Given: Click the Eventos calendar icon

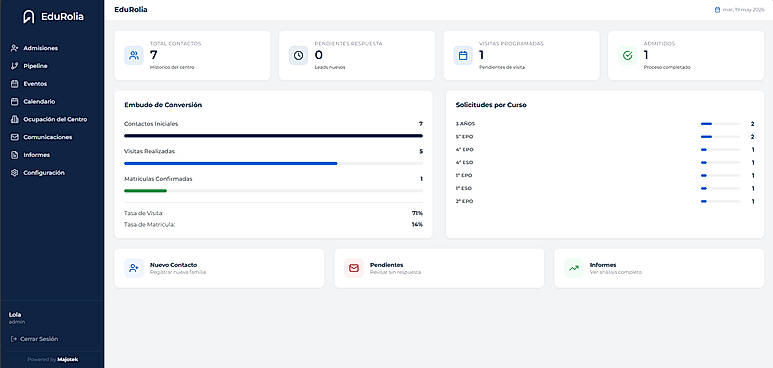Looking at the screenshot, I should pyautogui.click(x=14, y=84).
